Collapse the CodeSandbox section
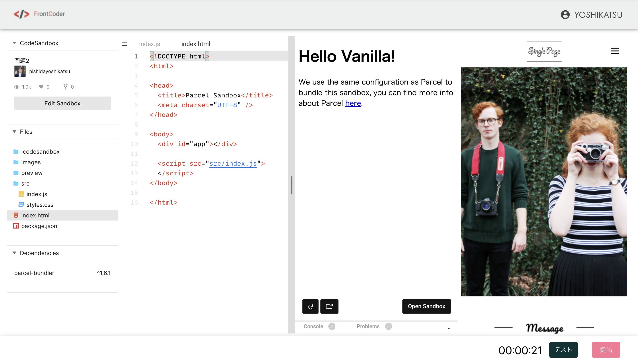 pos(14,43)
